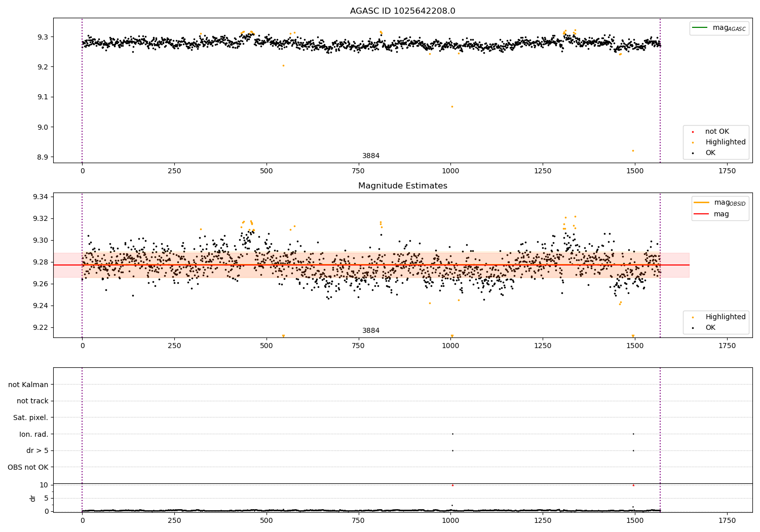Click the '5' tick on the dr axis
Screen dimensions: 760x532
(47, 498)
